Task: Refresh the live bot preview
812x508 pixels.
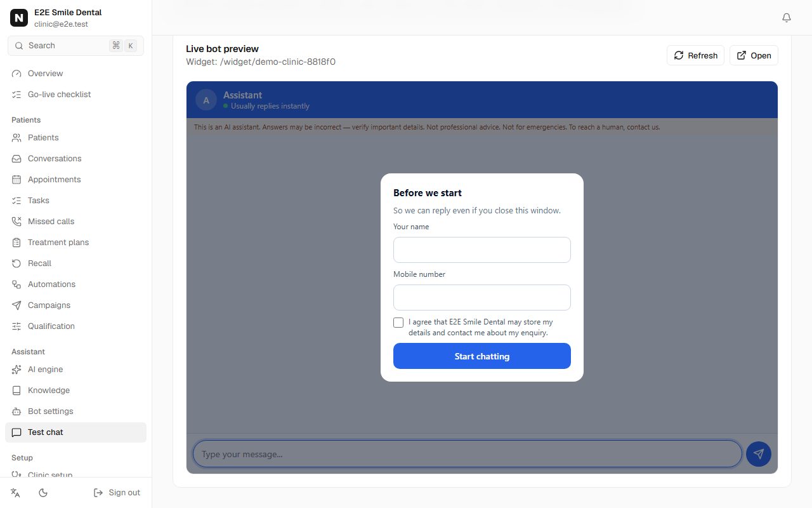Action: (695, 55)
